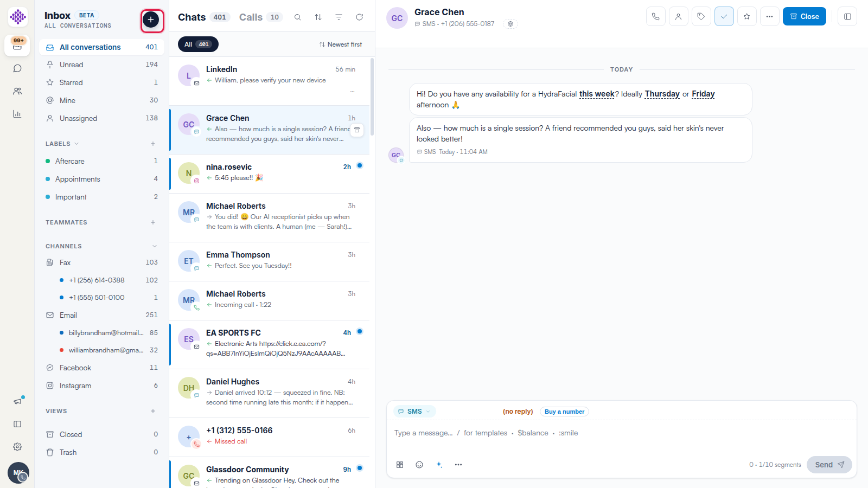Open the Instagram channel

[x=101, y=386]
